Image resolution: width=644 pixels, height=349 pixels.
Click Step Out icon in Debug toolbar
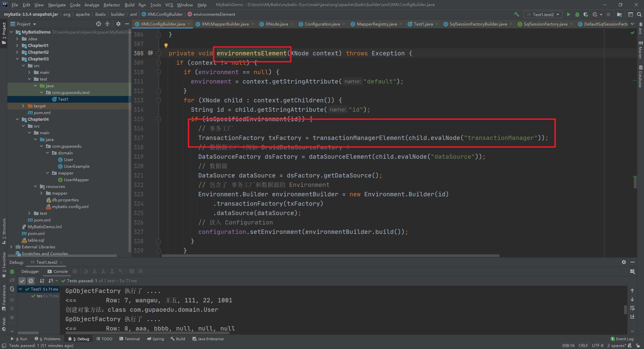[112, 271]
